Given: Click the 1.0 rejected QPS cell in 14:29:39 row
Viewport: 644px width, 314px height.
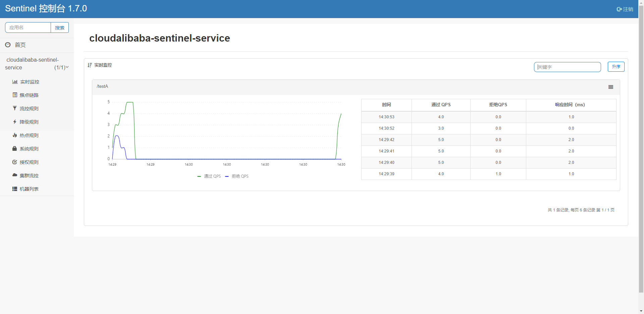Looking at the screenshot, I should 498,174.
